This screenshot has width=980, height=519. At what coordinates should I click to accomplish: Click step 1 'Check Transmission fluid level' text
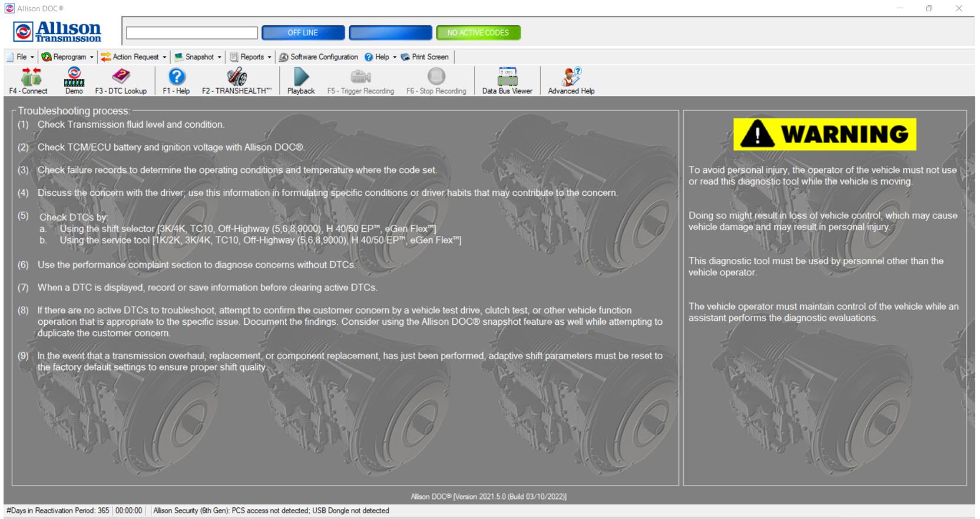(131, 125)
